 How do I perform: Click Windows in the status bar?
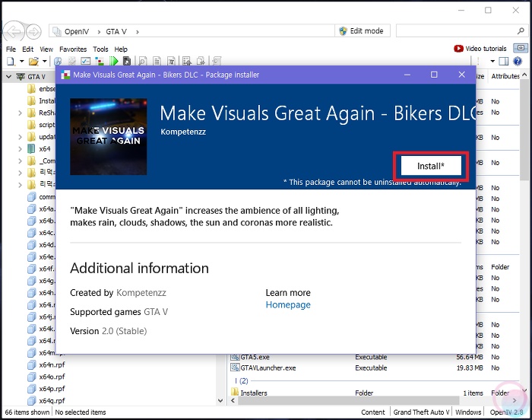468,412
